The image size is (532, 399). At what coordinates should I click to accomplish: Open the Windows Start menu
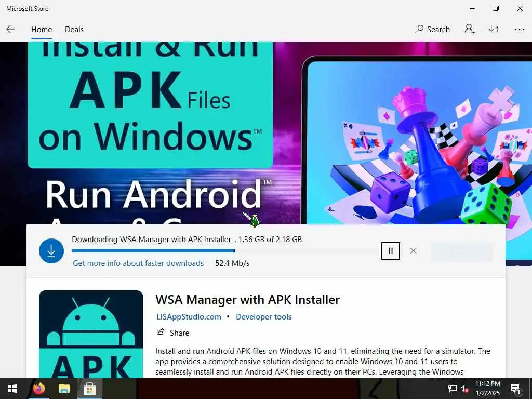pos(12,389)
